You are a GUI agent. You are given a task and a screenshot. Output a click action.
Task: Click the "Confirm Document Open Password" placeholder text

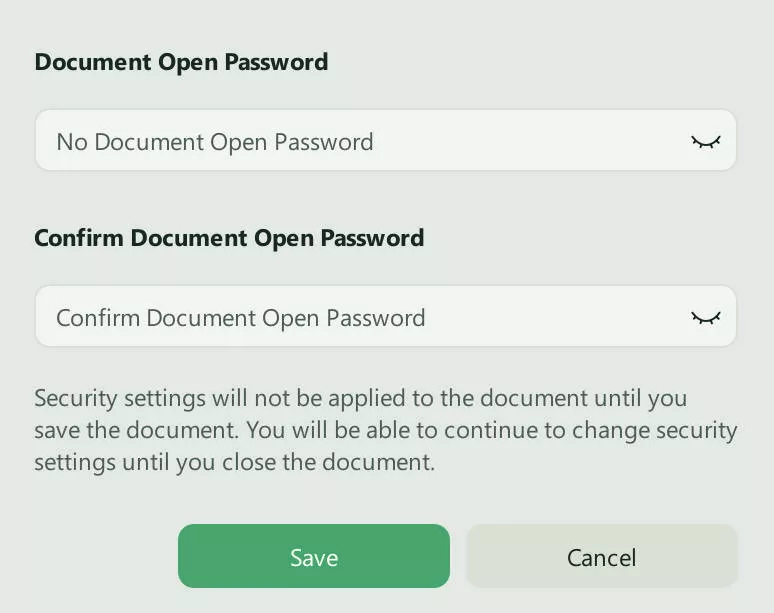point(240,318)
